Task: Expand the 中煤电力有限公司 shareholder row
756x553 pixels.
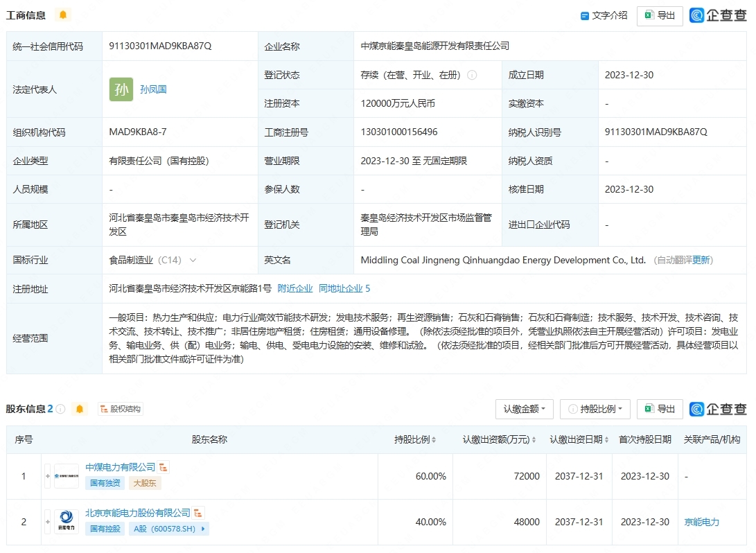Action: point(48,476)
